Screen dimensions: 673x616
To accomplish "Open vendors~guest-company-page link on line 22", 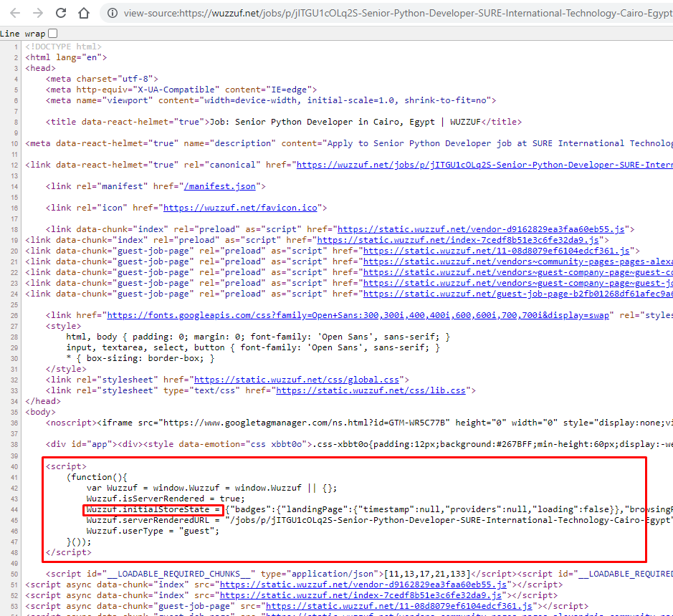I will pos(517,272).
